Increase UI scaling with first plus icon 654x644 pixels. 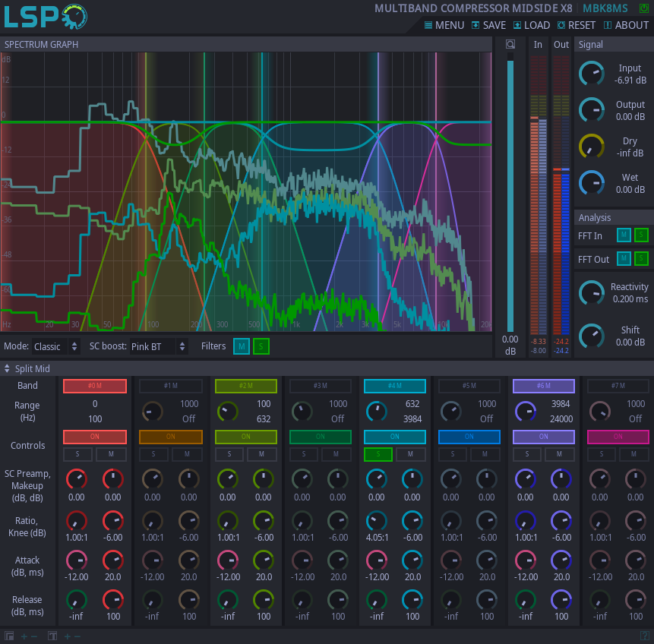(x=24, y=636)
